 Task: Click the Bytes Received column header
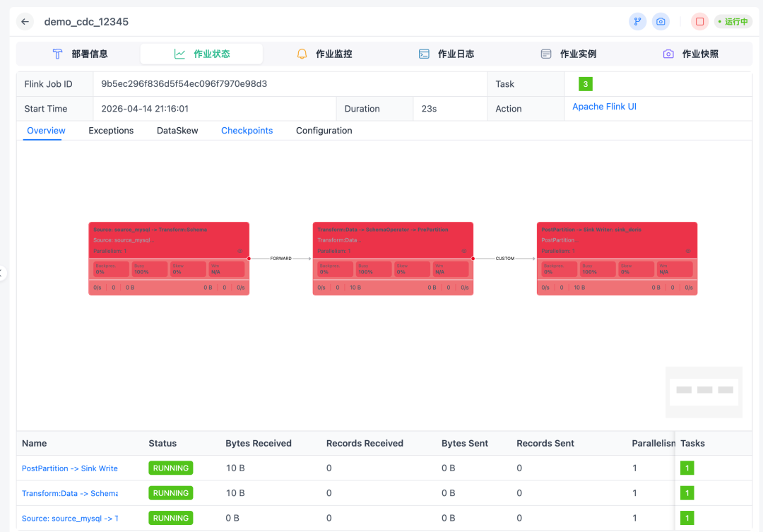point(259,444)
